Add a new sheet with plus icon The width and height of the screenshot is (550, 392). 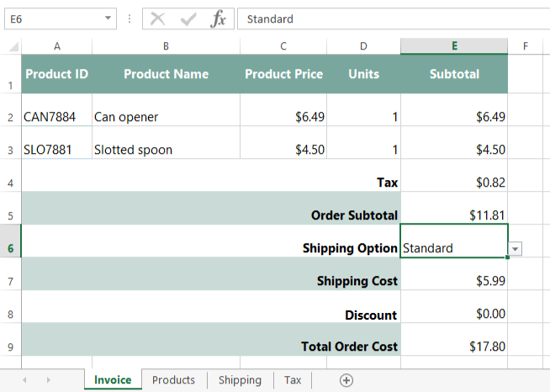point(346,380)
